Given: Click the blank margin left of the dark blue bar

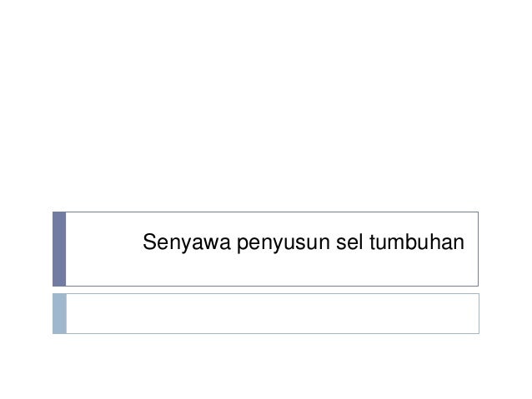Looking at the screenshot, I should (26, 249).
